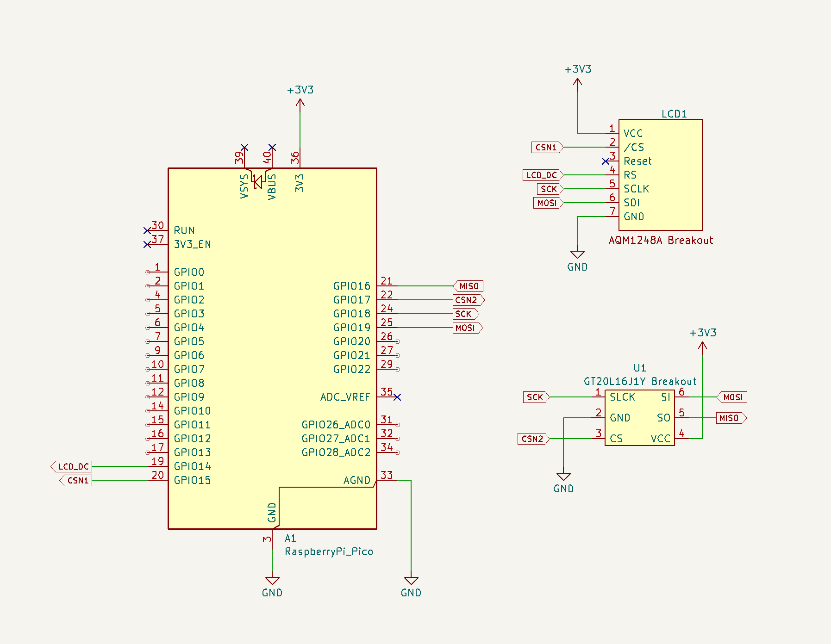Select the no-connect marker on VSYS pin 39
831x644 pixels.
coord(244,147)
